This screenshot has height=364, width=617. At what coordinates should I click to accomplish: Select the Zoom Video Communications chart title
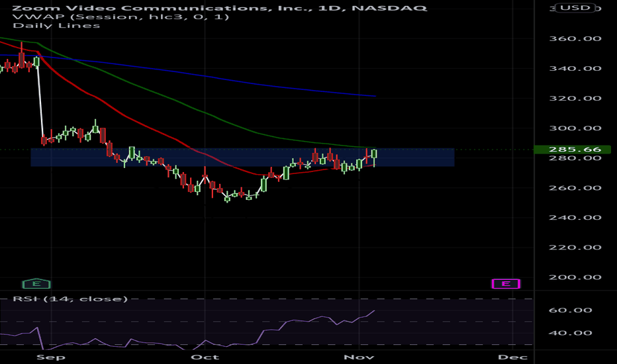pos(220,8)
